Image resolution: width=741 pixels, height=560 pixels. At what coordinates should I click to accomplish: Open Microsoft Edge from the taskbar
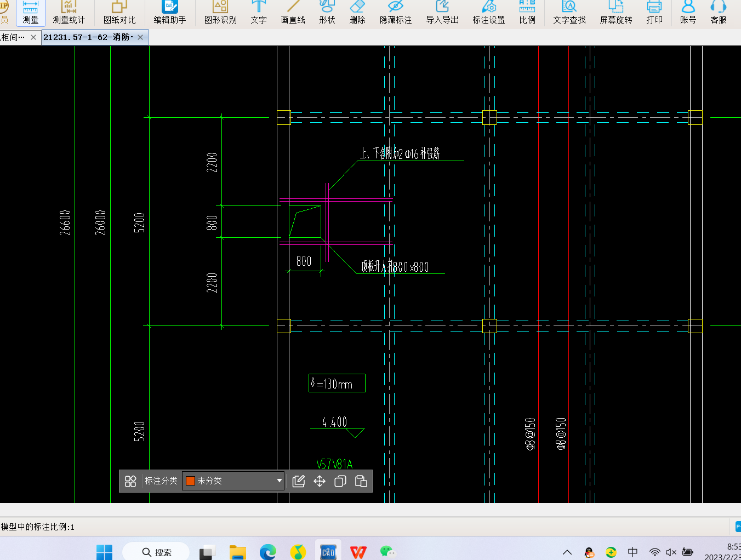point(268,552)
